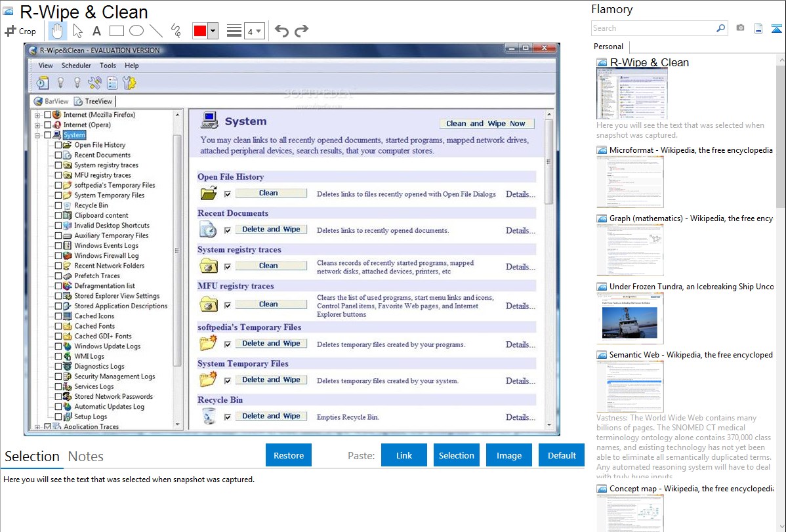
Task: Expand the Application Traces tree node
Action: point(37,426)
